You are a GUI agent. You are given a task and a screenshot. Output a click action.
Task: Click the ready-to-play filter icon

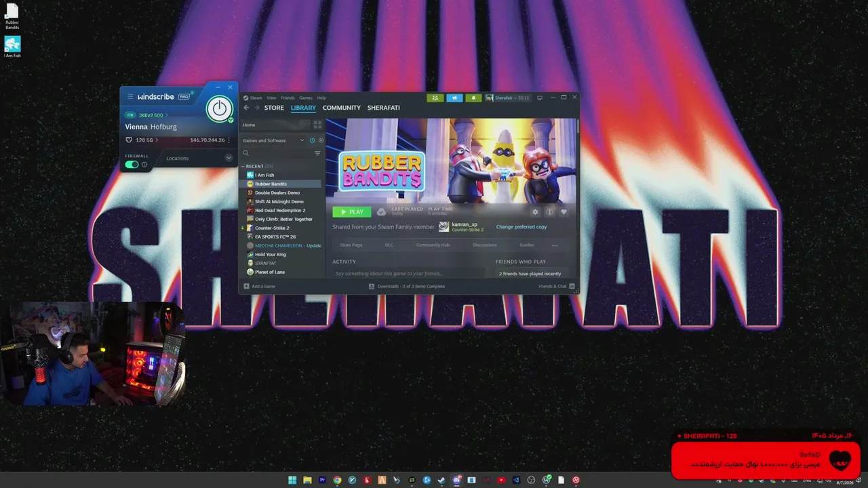point(321,140)
